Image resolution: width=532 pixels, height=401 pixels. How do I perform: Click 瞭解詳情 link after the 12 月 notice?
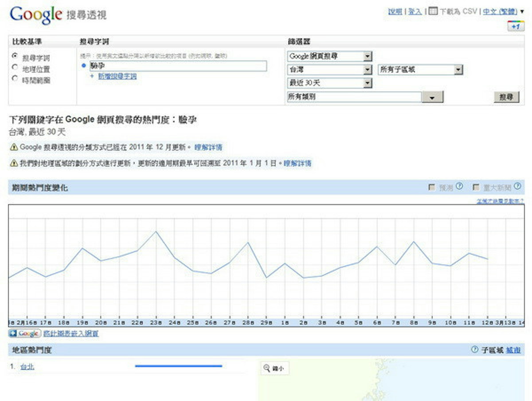(x=208, y=147)
